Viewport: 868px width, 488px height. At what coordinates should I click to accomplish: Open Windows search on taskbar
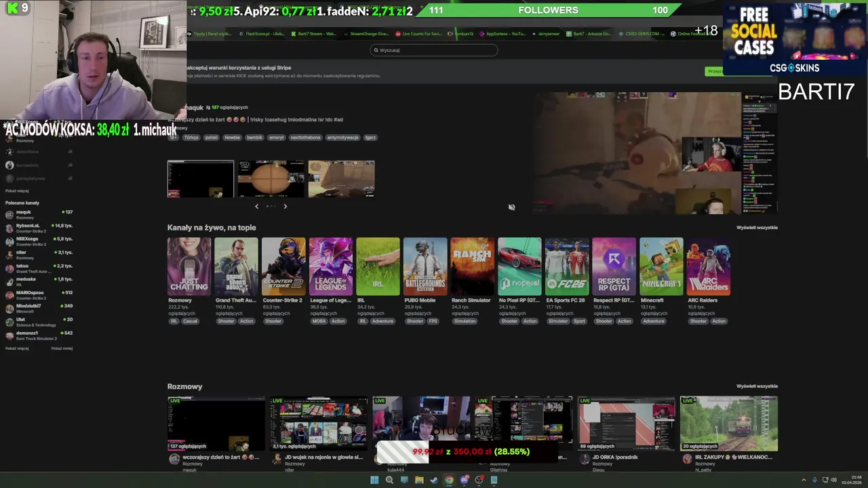pos(389,480)
